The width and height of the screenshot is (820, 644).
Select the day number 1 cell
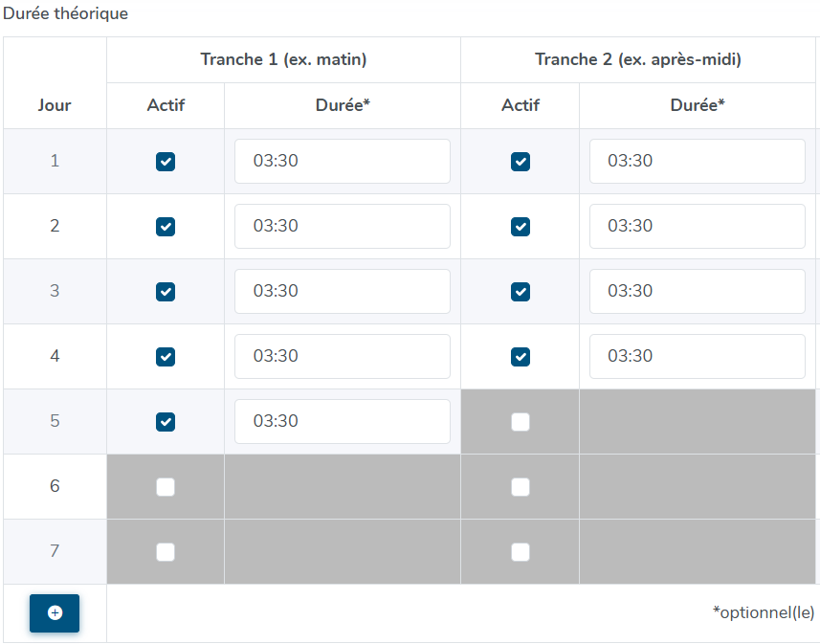55,161
